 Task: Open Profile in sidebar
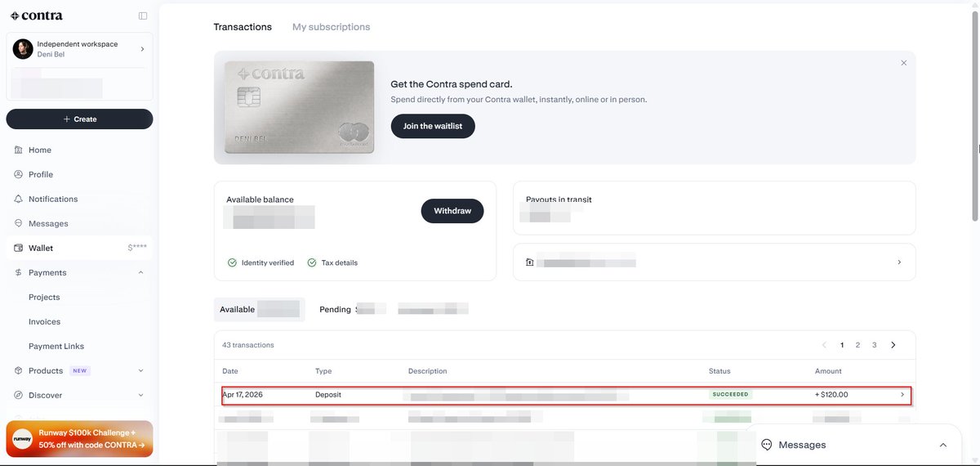41,174
